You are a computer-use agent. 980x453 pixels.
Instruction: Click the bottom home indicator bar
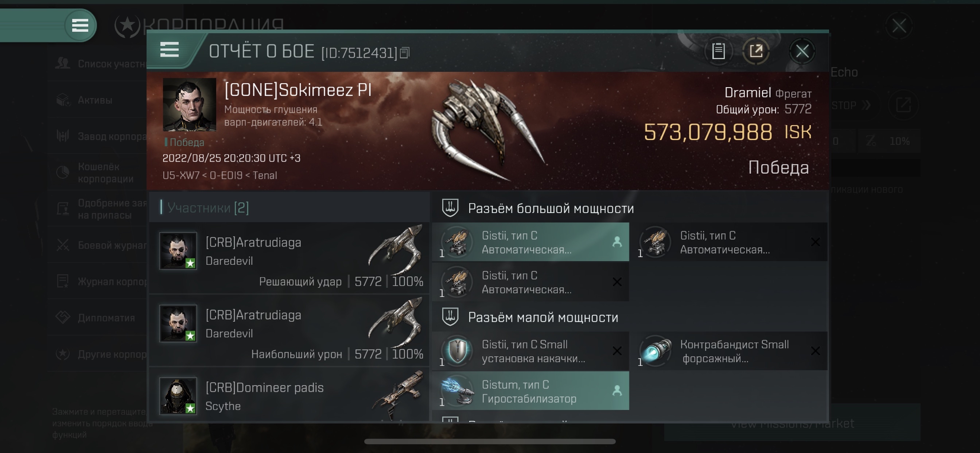(x=490, y=441)
